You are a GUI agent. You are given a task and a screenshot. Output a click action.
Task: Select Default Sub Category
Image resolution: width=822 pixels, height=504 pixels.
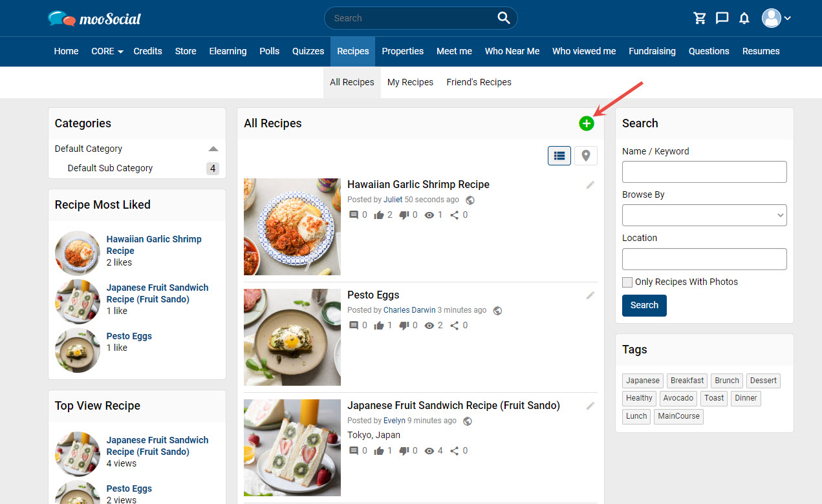tap(110, 168)
